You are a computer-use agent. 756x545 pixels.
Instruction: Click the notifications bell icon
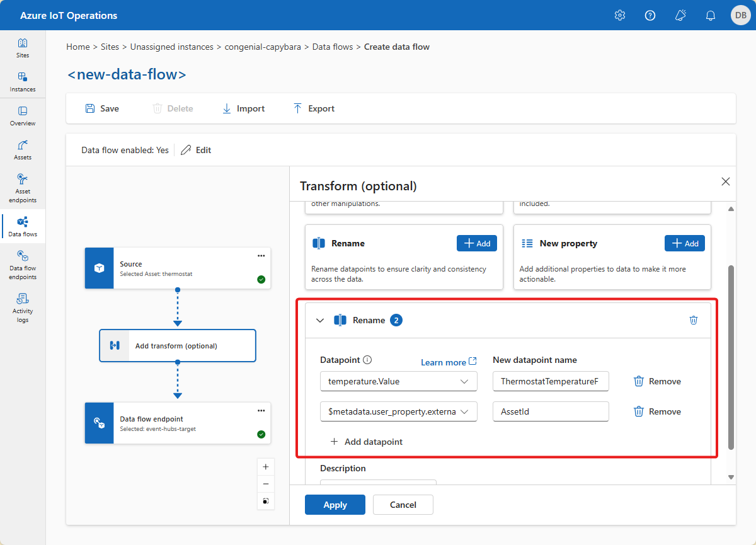[711, 15]
